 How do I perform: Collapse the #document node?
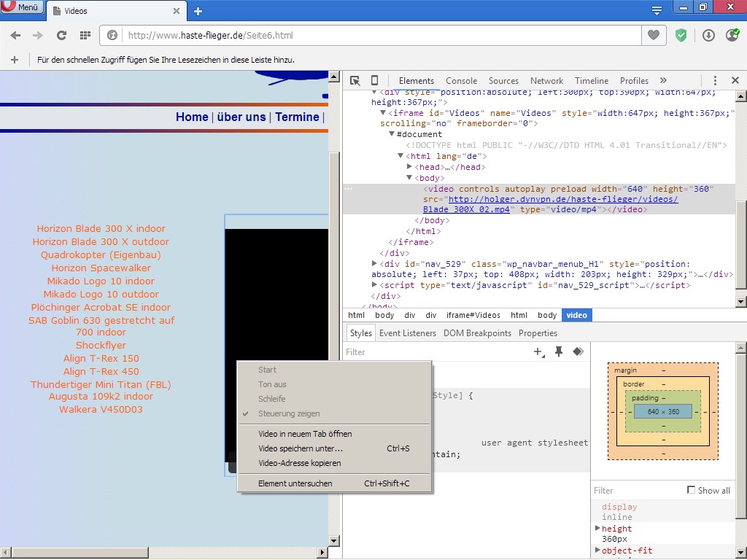coord(392,134)
